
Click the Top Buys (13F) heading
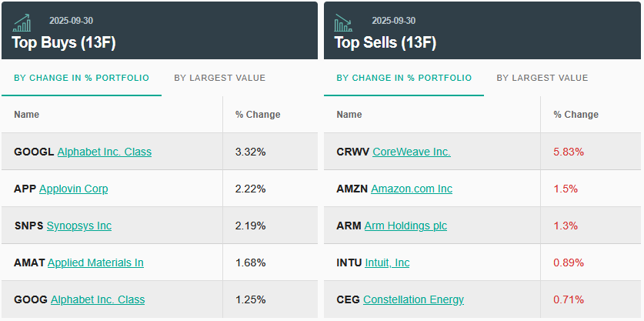coord(63,43)
